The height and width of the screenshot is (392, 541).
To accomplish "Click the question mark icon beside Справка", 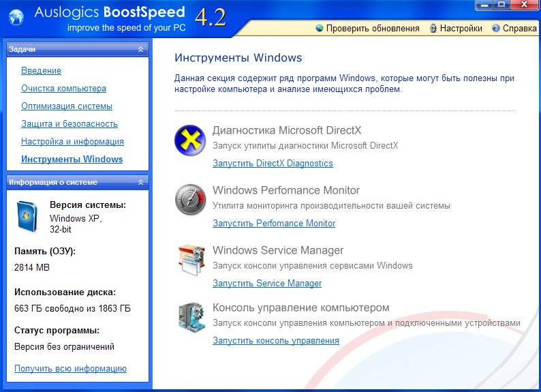I will [x=496, y=28].
